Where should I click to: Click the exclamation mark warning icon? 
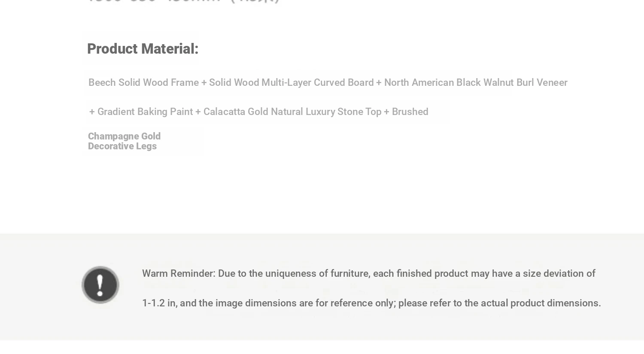click(x=100, y=284)
